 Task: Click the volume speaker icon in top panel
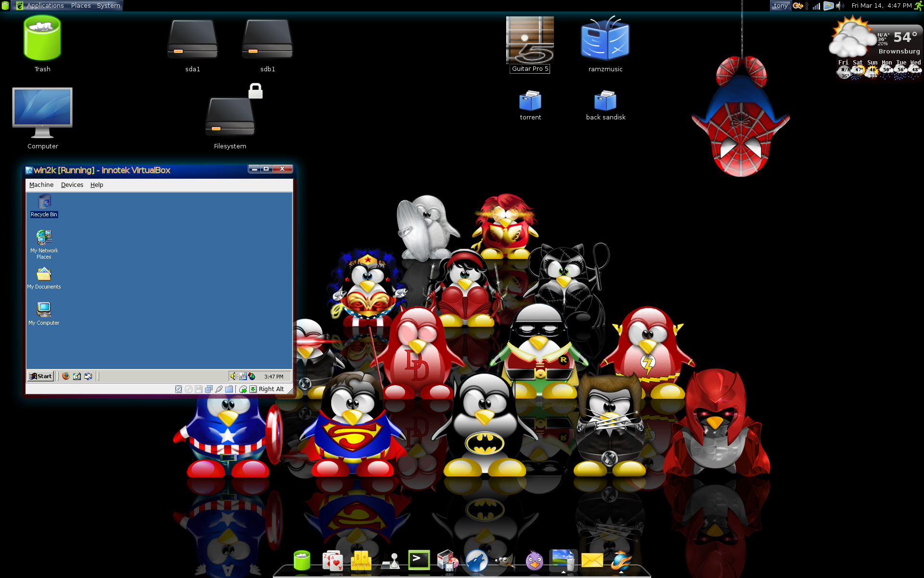pyautogui.click(x=840, y=6)
